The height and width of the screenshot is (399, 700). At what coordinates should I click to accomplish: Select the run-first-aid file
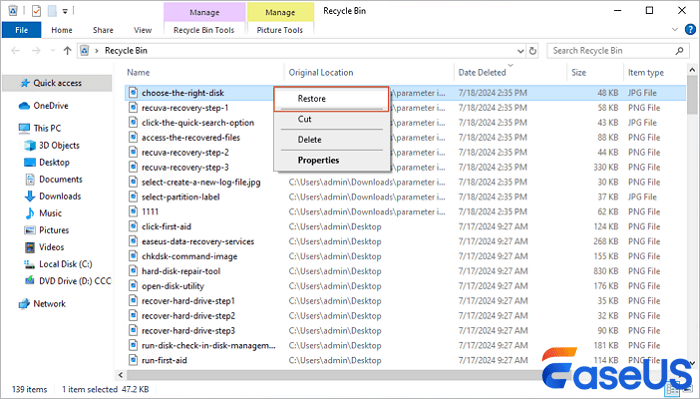pos(164,360)
